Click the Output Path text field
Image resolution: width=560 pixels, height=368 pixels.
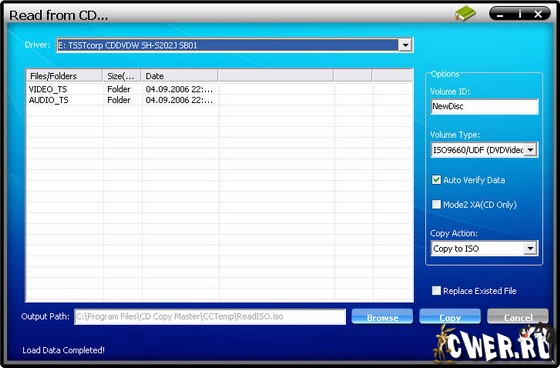210,317
